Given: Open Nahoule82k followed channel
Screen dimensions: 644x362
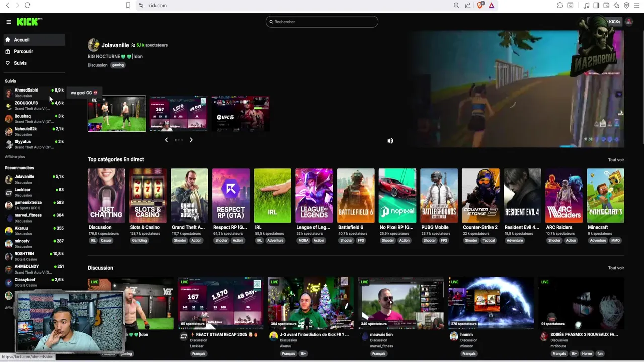Looking at the screenshot, I should (34, 131).
